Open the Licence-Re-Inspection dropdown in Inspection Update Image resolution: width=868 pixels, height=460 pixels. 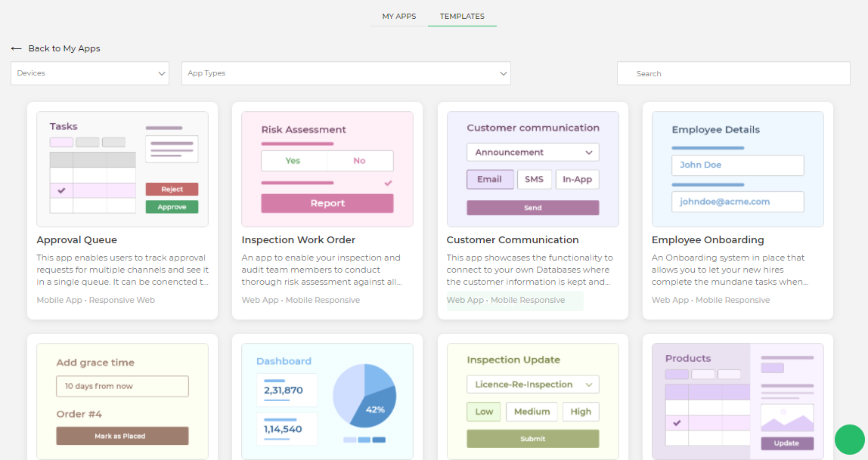[x=532, y=384]
